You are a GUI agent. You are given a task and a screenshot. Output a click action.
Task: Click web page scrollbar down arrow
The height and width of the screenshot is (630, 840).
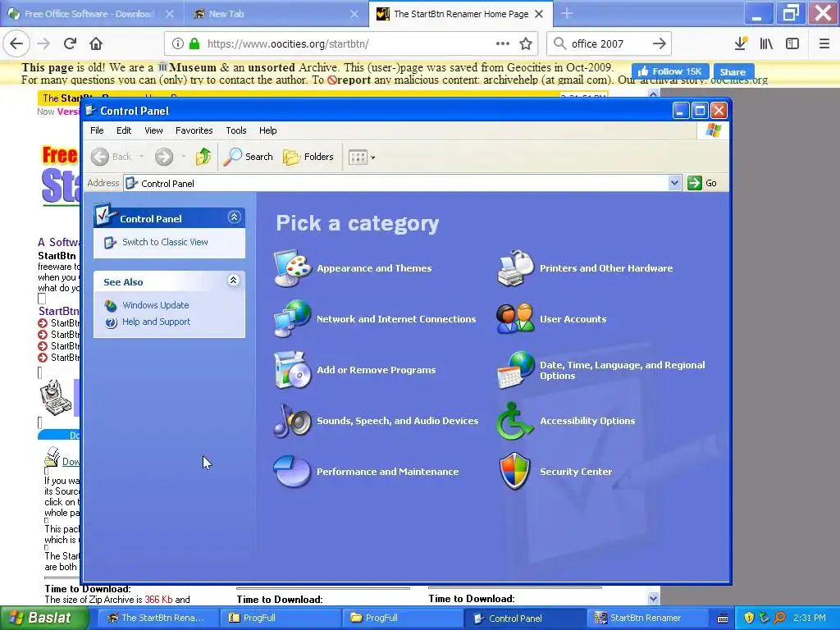(653, 598)
